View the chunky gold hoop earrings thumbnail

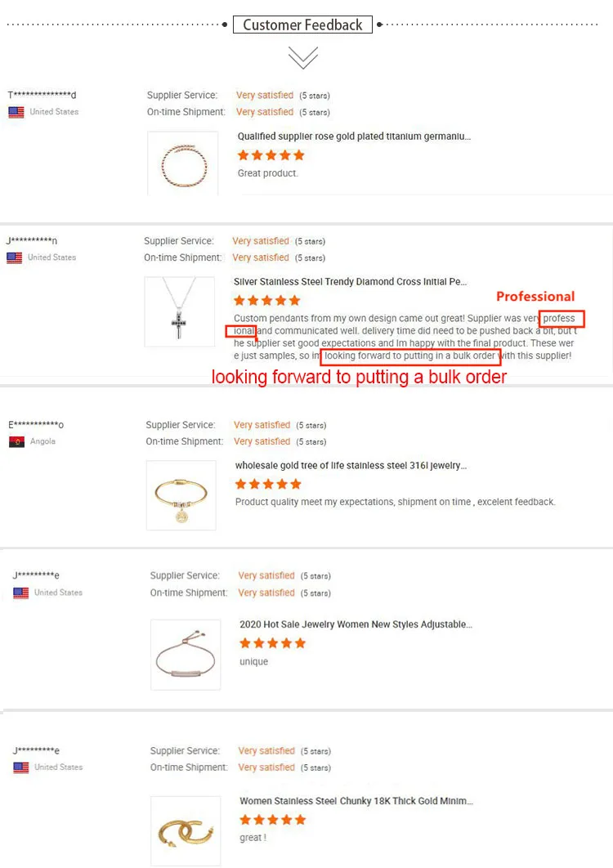pyautogui.click(x=186, y=830)
